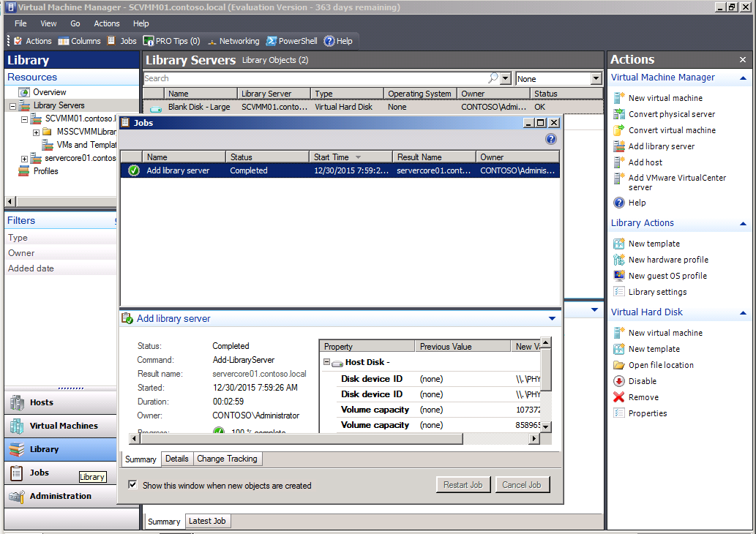Screen dimensions: 756x534
Task: Close the Actions pane
Action: [x=743, y=60]
